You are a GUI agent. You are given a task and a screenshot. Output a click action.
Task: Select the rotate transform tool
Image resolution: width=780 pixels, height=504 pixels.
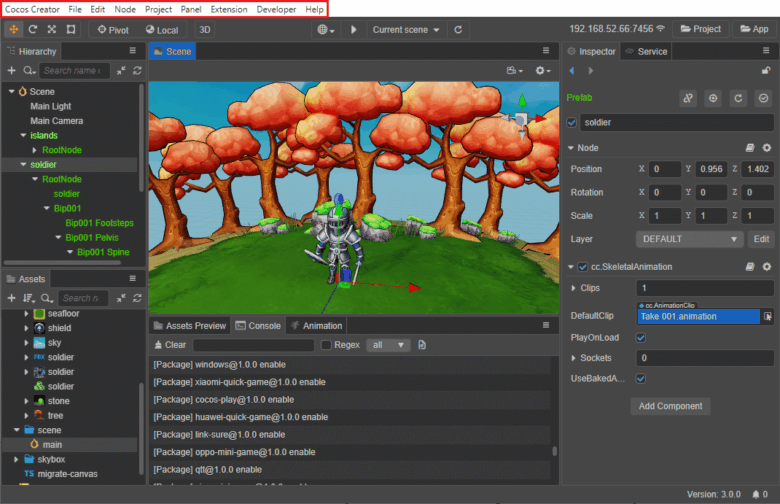click(x=32, y=29)
